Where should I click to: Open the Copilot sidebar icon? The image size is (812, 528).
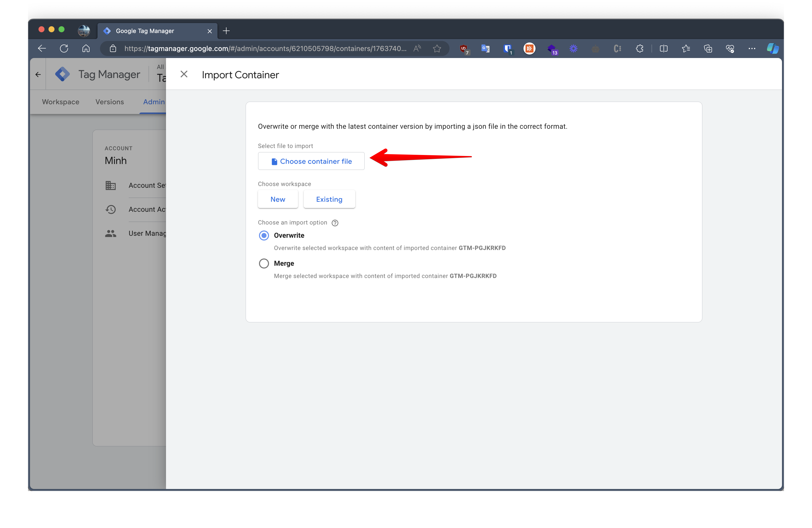[x=772, y=49]
